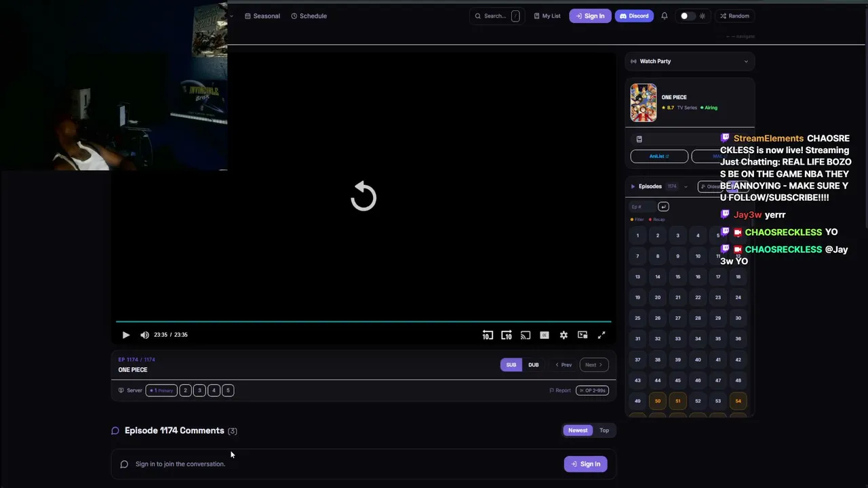Viewport: 868px width, 488px height.
Task: Open episode 24
Action: click(x=738, y=298)
